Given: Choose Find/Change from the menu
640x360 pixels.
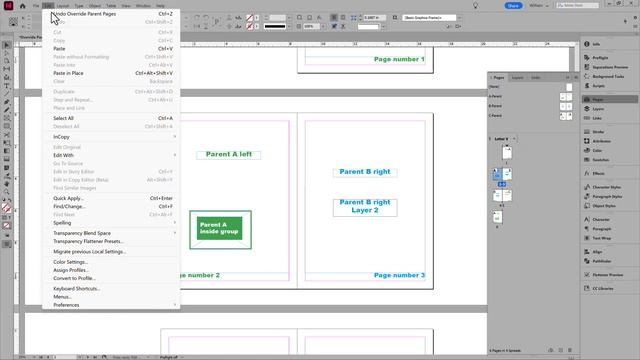Looking at the screenshot, I should coord(111,207).
